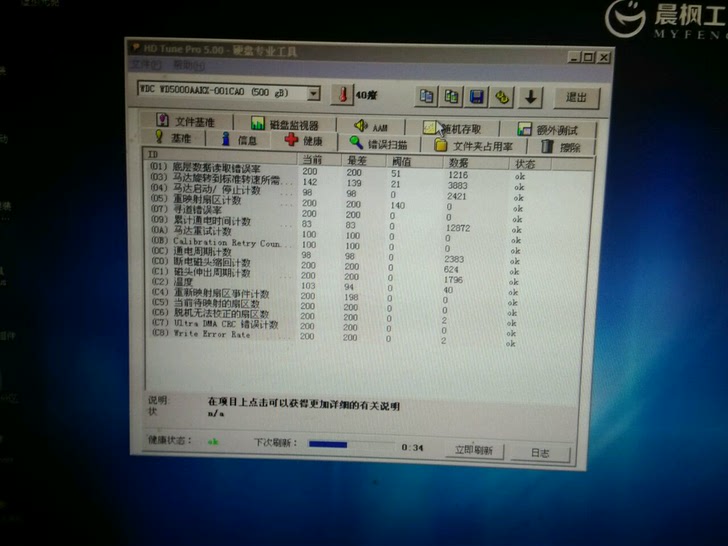Screen dimensions: 728x546
Task: Open the 文件 menu
Action: pos(146,65)
